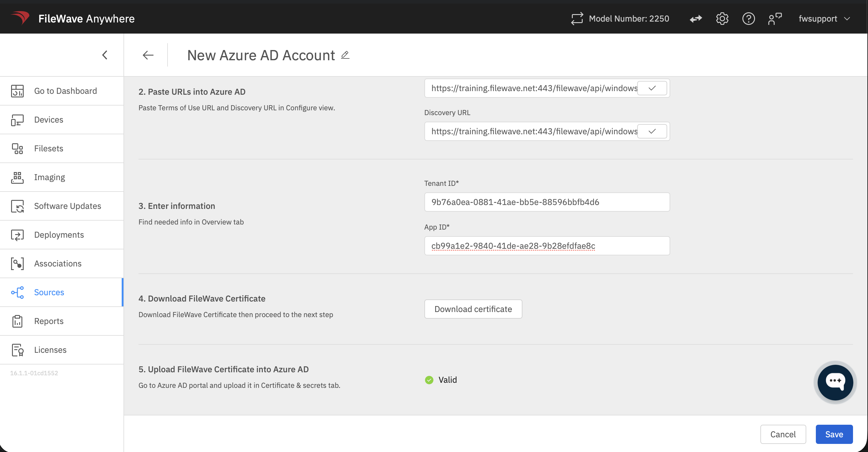The image size is (868, 452).
Task: Collapse the sidebar with the chevron
Action: (x=105, y=55)
